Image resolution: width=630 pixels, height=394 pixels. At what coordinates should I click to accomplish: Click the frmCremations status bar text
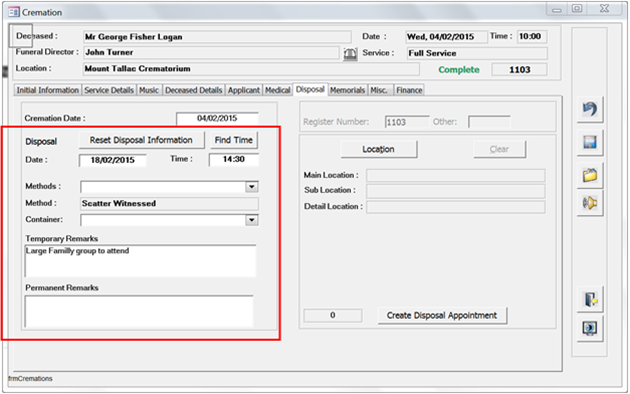click(30, 379)
